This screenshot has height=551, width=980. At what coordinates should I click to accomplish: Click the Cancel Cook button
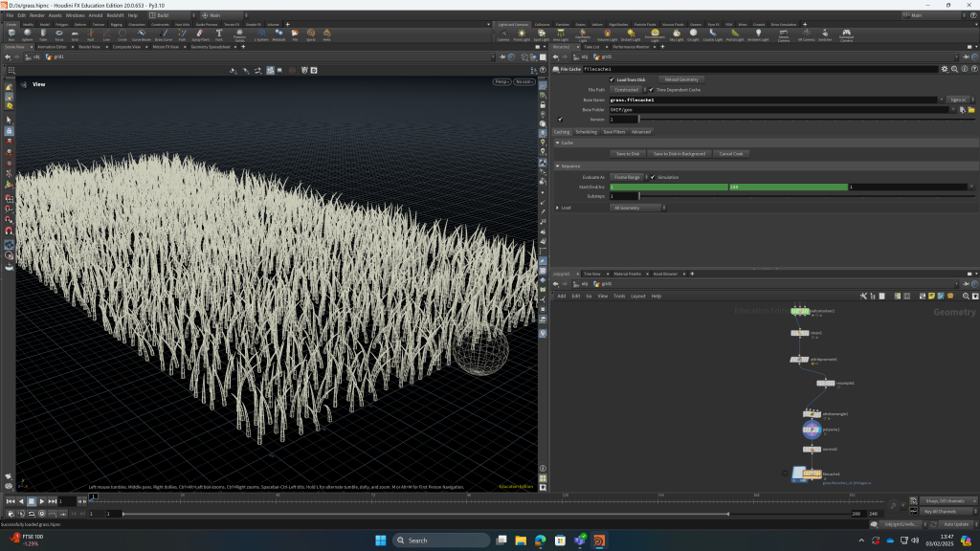(731, 154)
